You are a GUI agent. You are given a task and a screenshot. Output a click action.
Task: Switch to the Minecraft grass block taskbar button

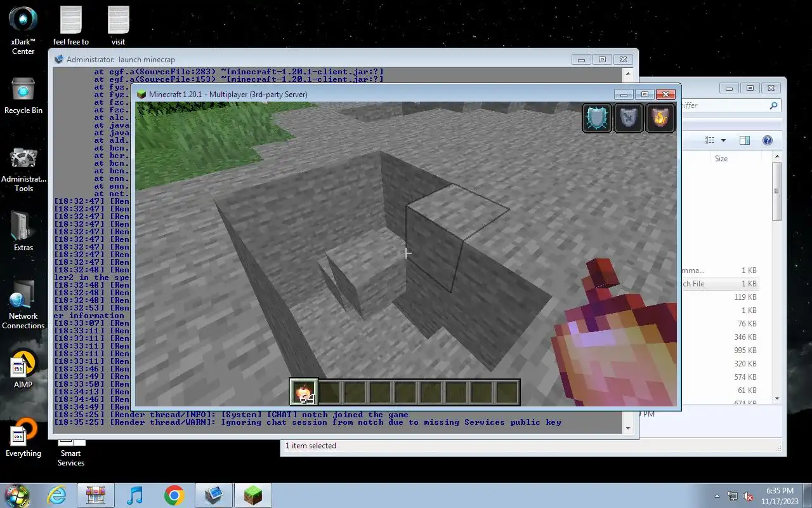[x=253, y=495]
